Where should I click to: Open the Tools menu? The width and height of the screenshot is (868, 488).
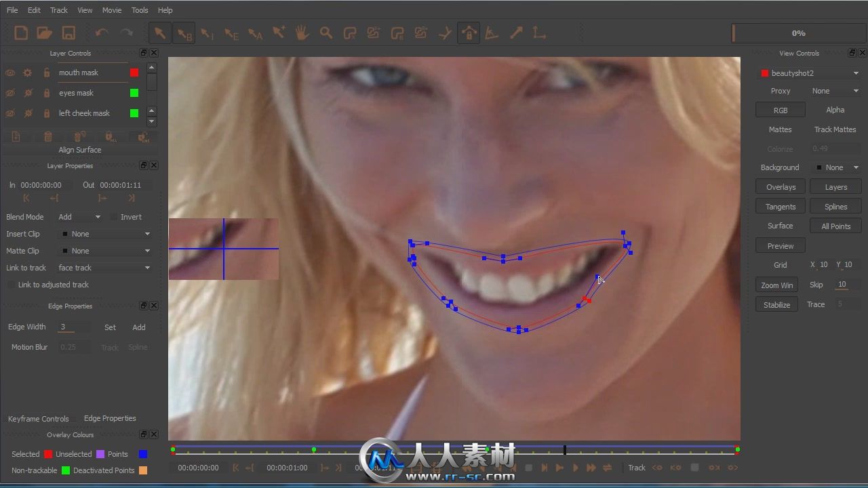pos(140,10)
